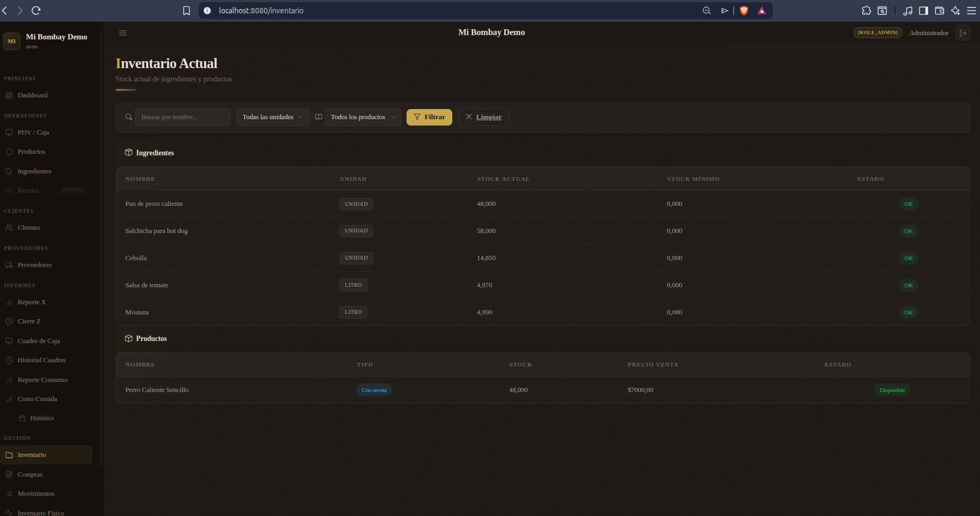Expand the Todos los productos dropdown

point(363,117)
